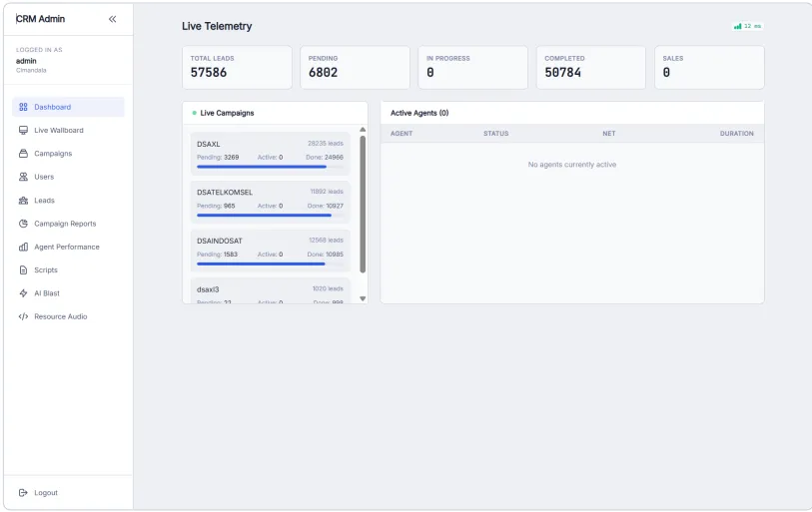Viewport: 812px width, 512px height.
Task: Click "No agents currently active" message
Action: tap(572, 165)
